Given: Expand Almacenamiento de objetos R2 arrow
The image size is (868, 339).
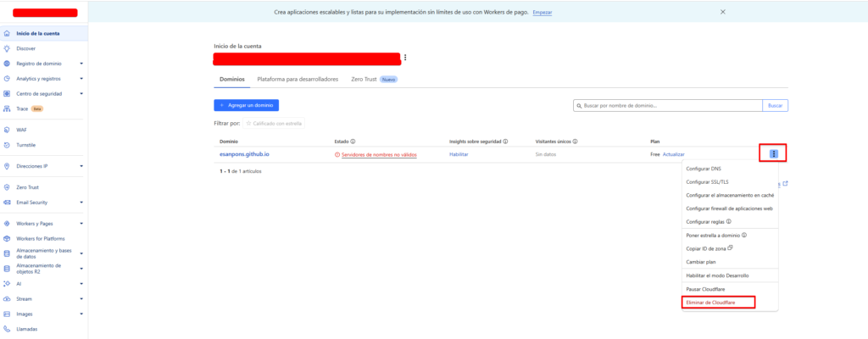Looking at the screenshot, I should click(x=81, y=269).
